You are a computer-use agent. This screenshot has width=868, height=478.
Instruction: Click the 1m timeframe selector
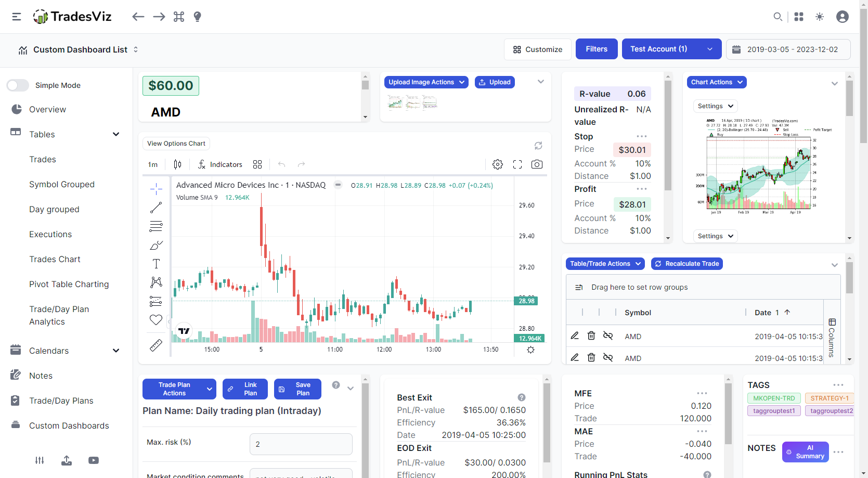(x=153, y=164)
